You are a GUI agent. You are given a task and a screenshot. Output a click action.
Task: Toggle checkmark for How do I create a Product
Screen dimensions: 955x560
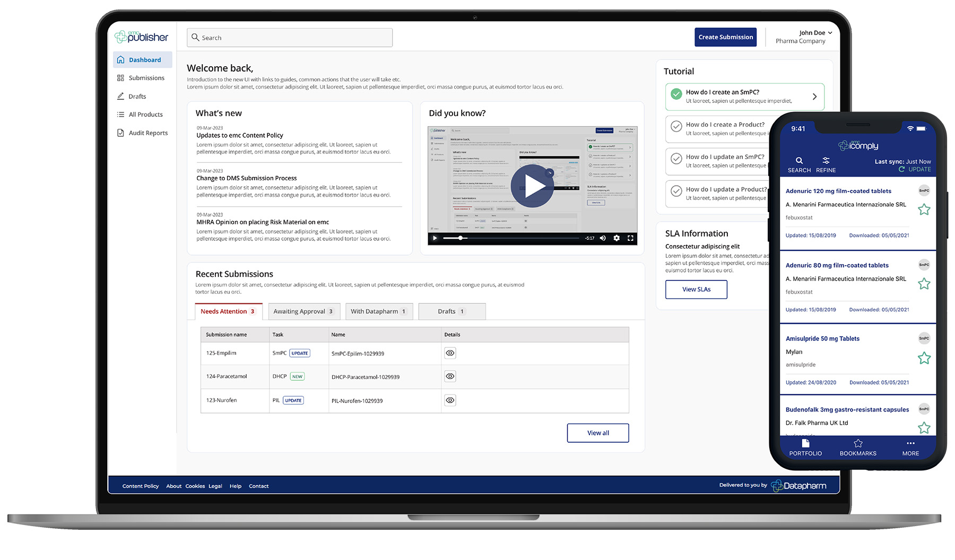676,127
